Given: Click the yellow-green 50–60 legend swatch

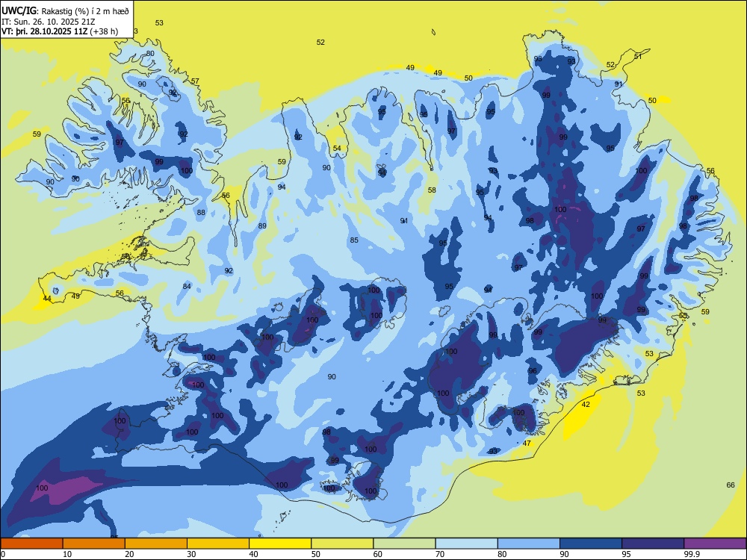Looking at the screenshot, I should pyautogui.click(x=342, y=544).
